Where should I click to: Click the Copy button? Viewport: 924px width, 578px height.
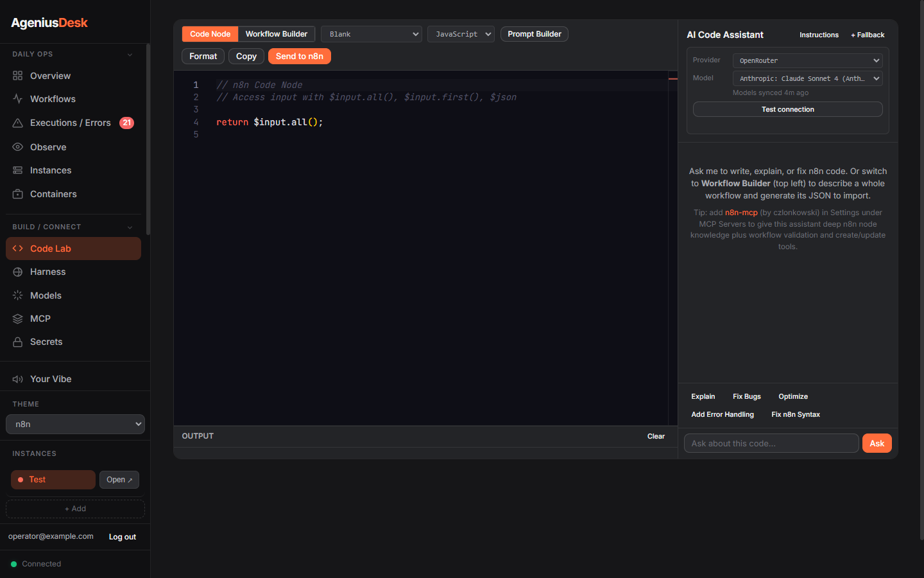point(246,57)
